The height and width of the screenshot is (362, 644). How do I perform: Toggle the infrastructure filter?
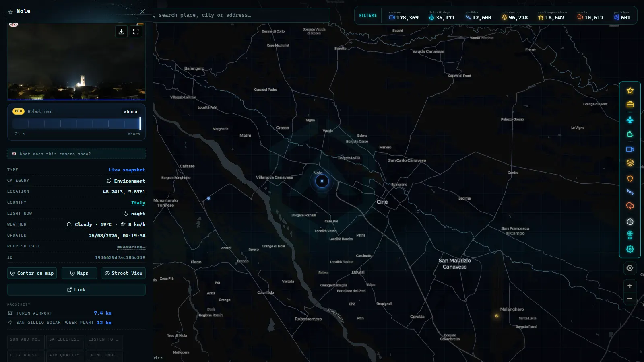[514, 16]
